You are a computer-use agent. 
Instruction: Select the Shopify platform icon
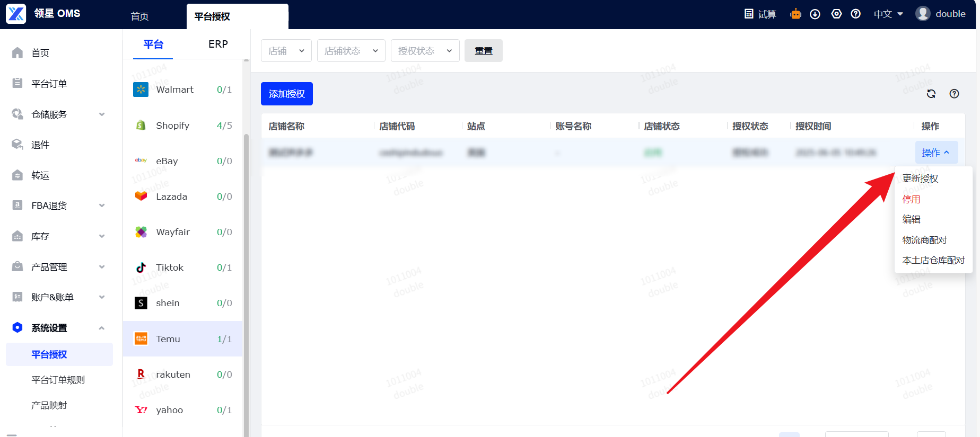141,125
